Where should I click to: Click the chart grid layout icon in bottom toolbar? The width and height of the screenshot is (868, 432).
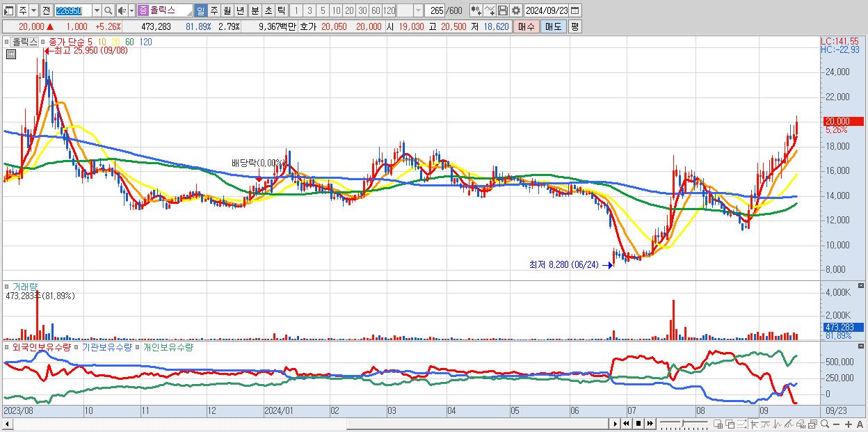[x=718, y=424]
